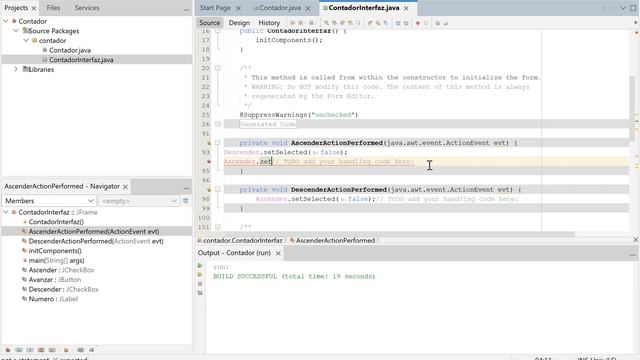Switch to Services tab
Image resolution: width=640 pixels, height=360 pixels.
87,8
